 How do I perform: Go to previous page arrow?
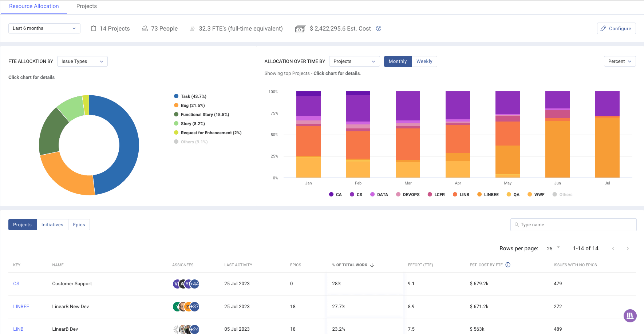pos(613,248)
